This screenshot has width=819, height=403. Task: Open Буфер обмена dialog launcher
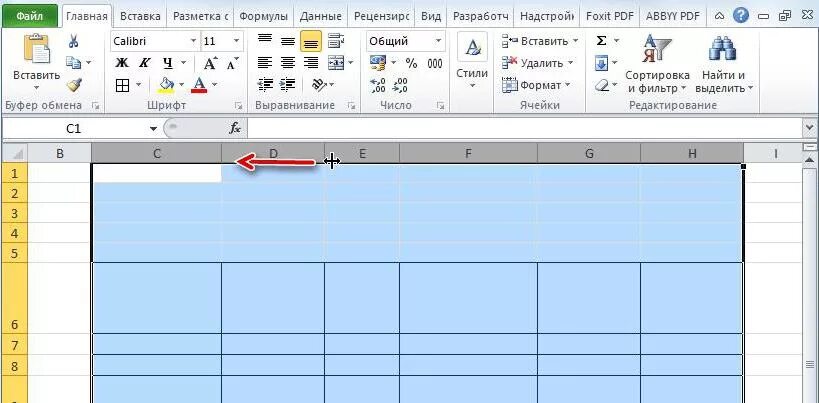pyautogui.click(x=95, y=106)
